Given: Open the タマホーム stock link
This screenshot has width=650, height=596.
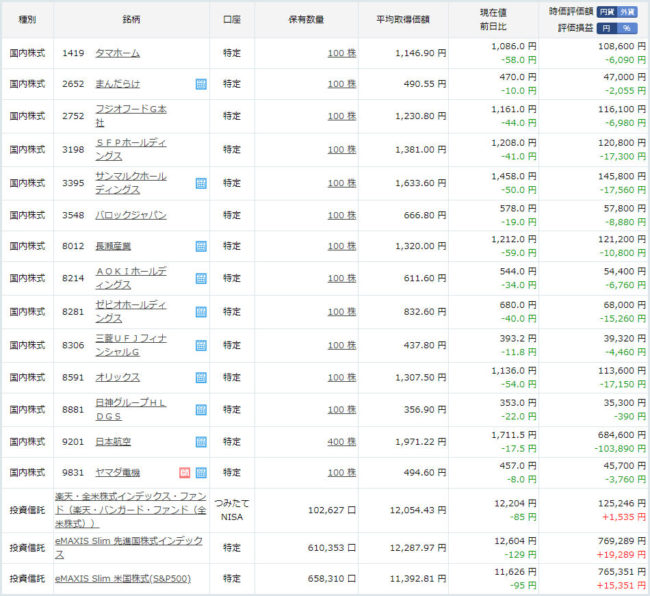Looking at the screenshot, I should [x=117, y=52].
